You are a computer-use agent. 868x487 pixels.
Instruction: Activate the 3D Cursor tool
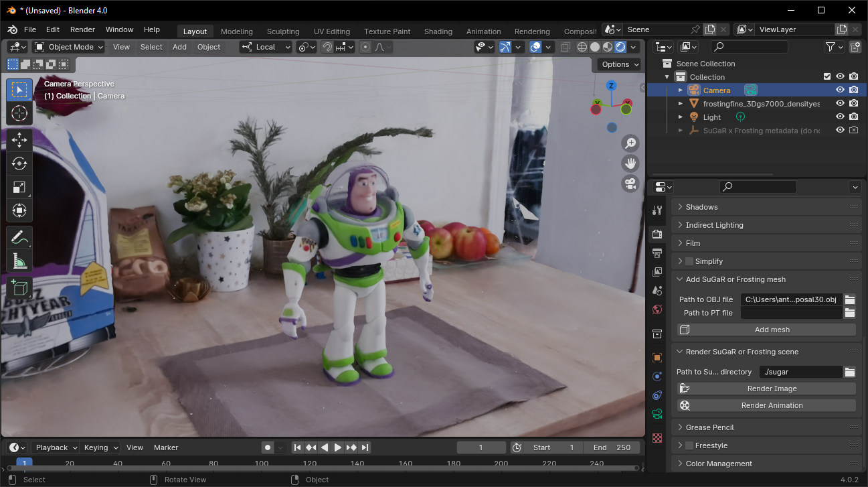coord(19,113)
